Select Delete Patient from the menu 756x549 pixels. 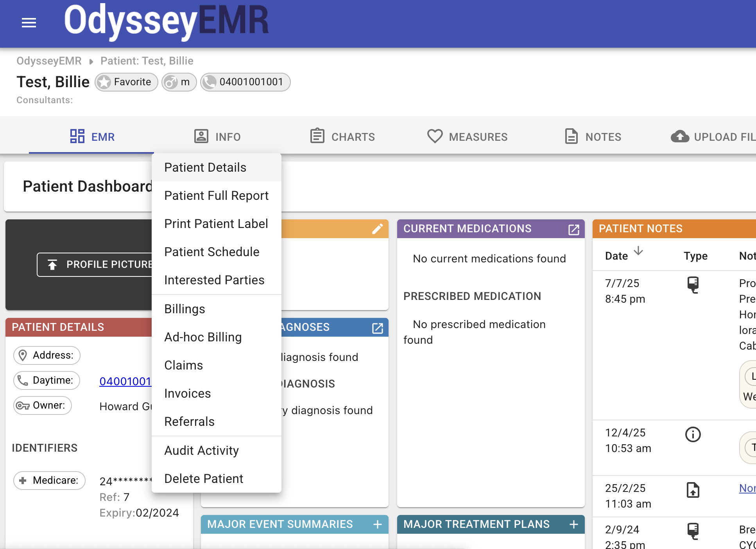tap(204, 478)
